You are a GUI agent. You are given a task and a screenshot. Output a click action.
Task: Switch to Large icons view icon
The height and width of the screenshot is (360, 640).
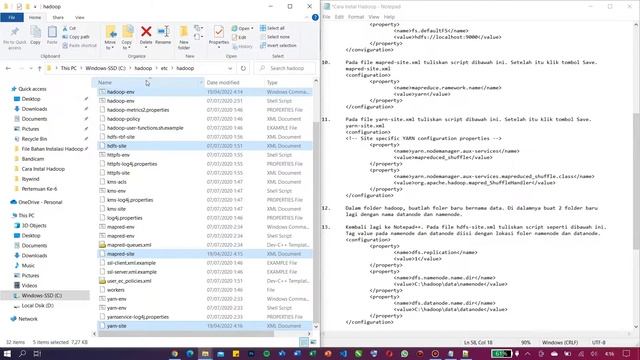point(313,342)
